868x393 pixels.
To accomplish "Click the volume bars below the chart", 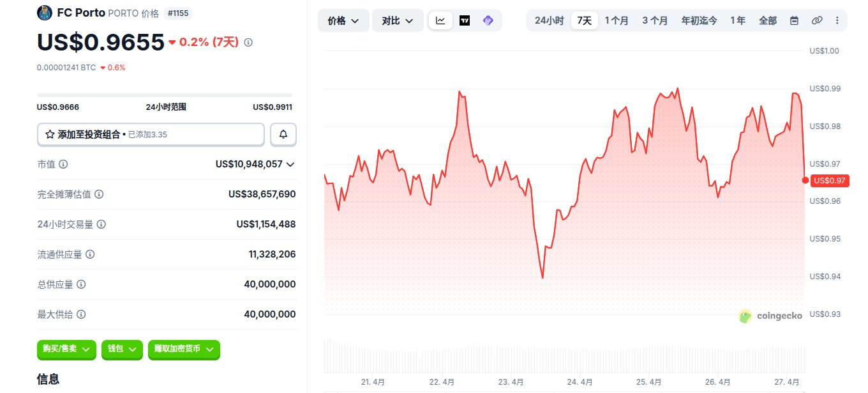I will (564, 357).
